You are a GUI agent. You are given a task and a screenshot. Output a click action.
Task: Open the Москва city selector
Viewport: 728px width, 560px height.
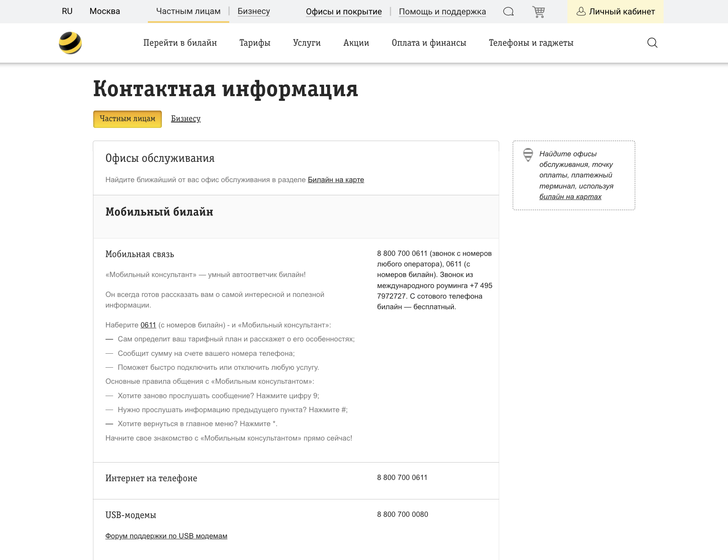[x=104, y=11]
